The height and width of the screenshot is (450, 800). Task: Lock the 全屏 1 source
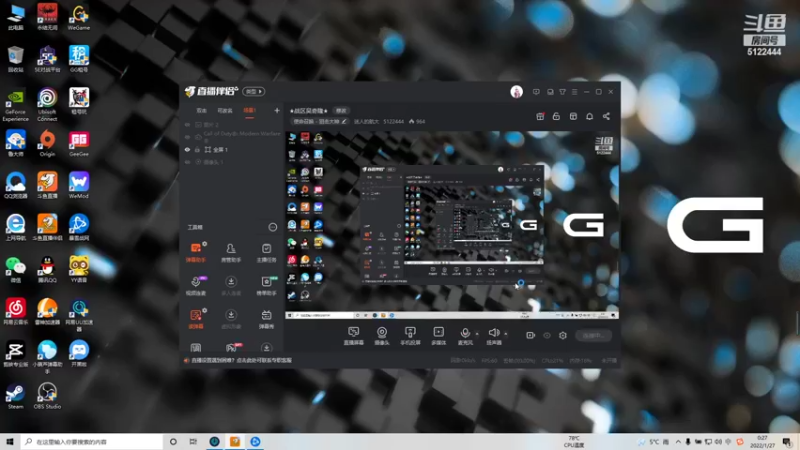(197, 149)
